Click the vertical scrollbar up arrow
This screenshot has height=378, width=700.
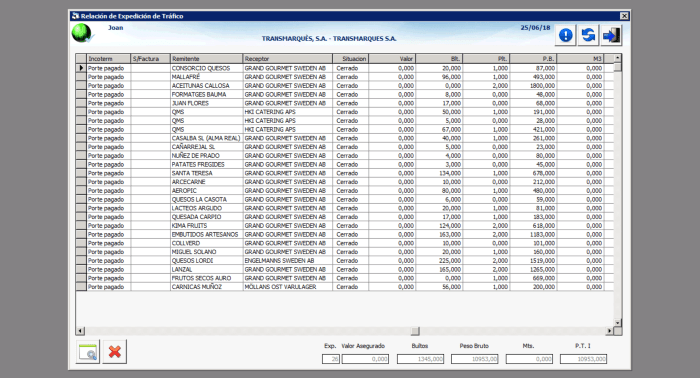click(x=617, y=58)
